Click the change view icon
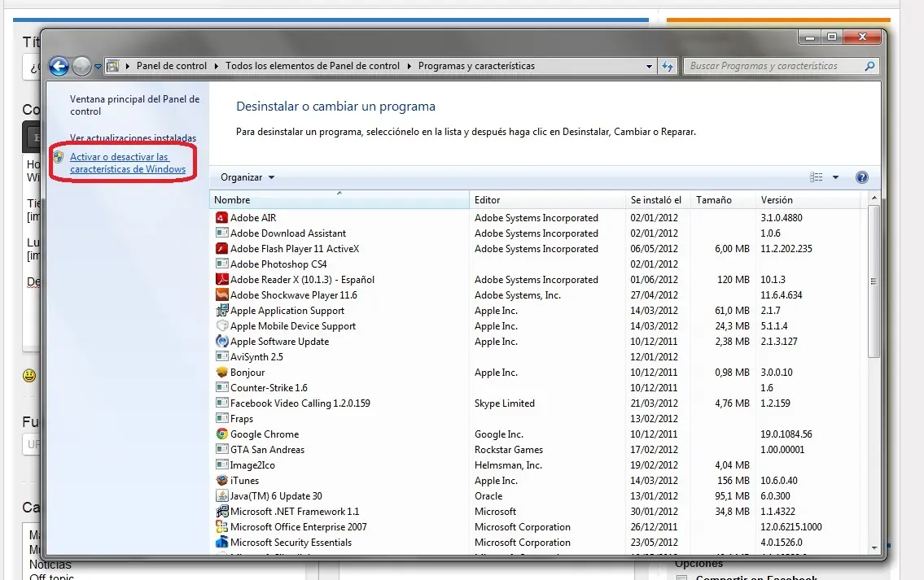Image resolution: width=924 pixels, height=580 pixels. 817,177
